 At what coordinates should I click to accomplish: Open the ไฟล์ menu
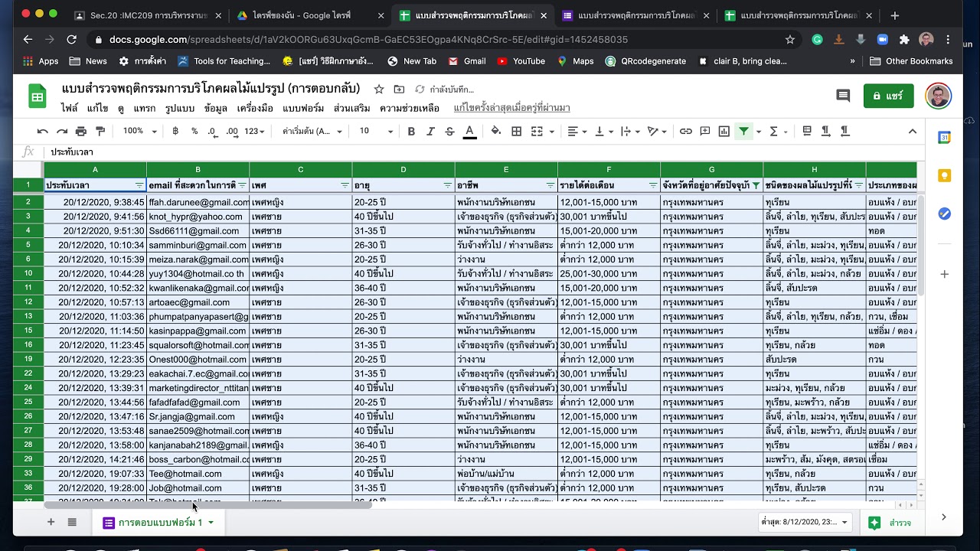coord(70,109)
